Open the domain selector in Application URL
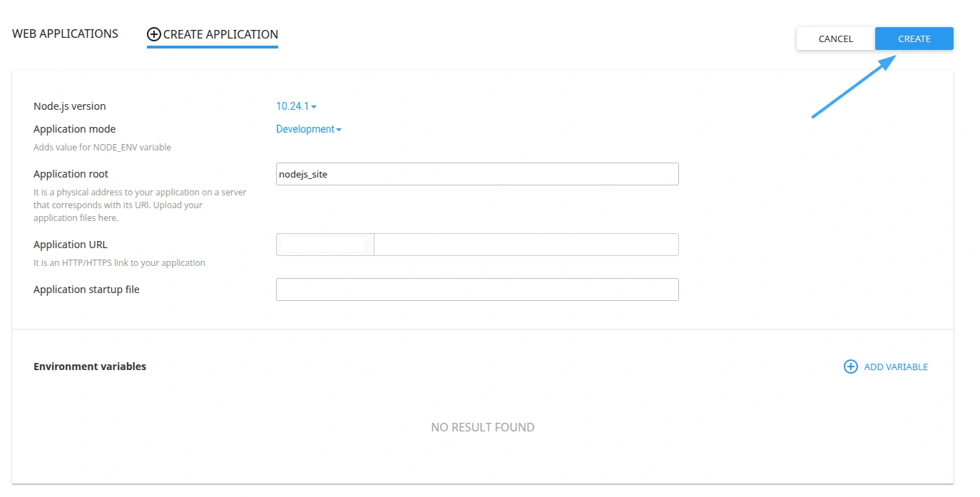Image resolution: width=980 pixels, height=497 pixels. click(325, 244)
